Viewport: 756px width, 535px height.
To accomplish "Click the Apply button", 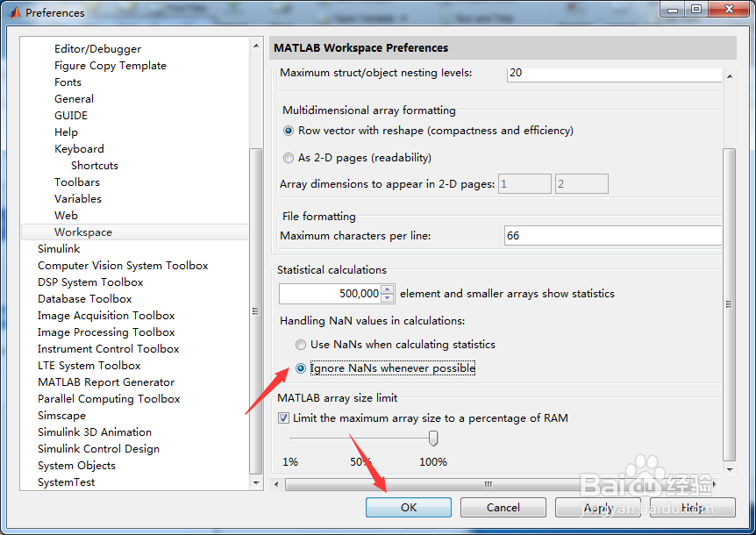I will (x=598, y=508).
